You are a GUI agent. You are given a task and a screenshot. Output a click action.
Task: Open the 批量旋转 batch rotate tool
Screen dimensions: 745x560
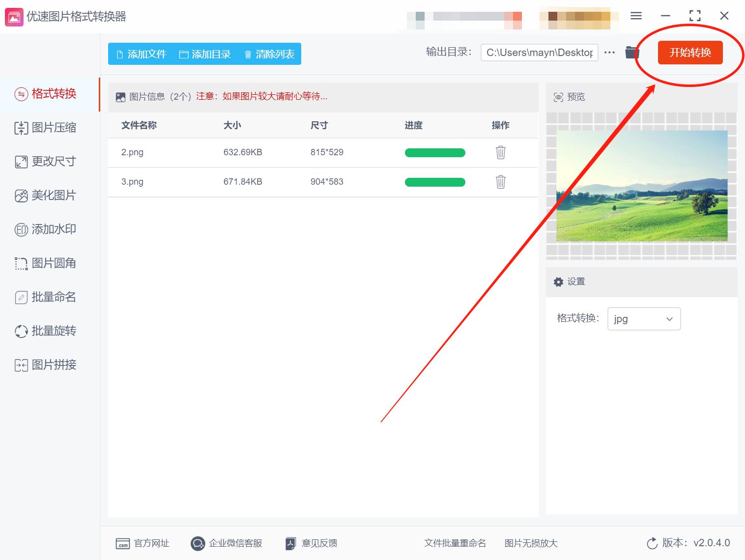pyautogui.click(x=53, y=331)
